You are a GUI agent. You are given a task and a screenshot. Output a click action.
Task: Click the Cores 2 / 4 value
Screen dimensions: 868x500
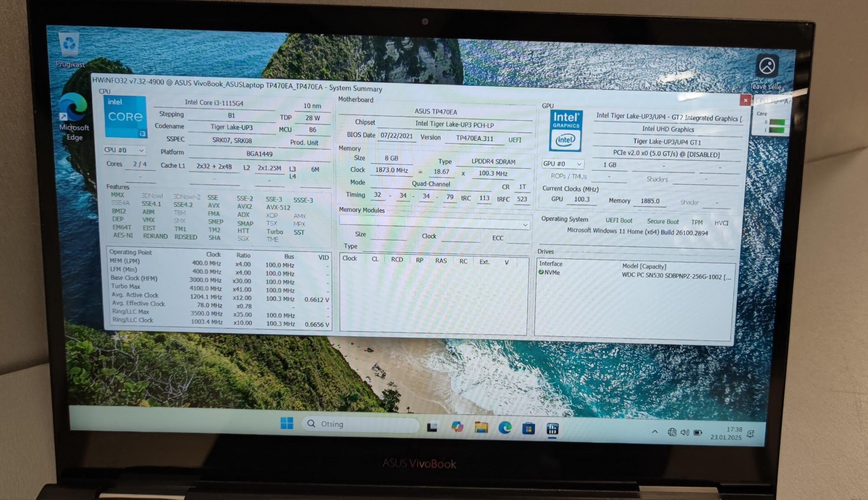140,164
